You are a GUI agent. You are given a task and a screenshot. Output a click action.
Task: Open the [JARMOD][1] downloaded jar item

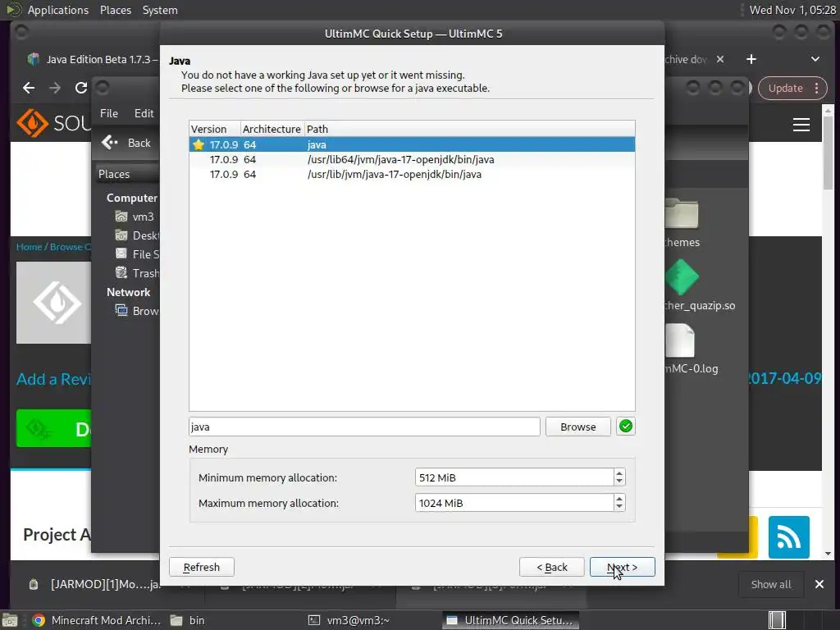click(94, 584)
